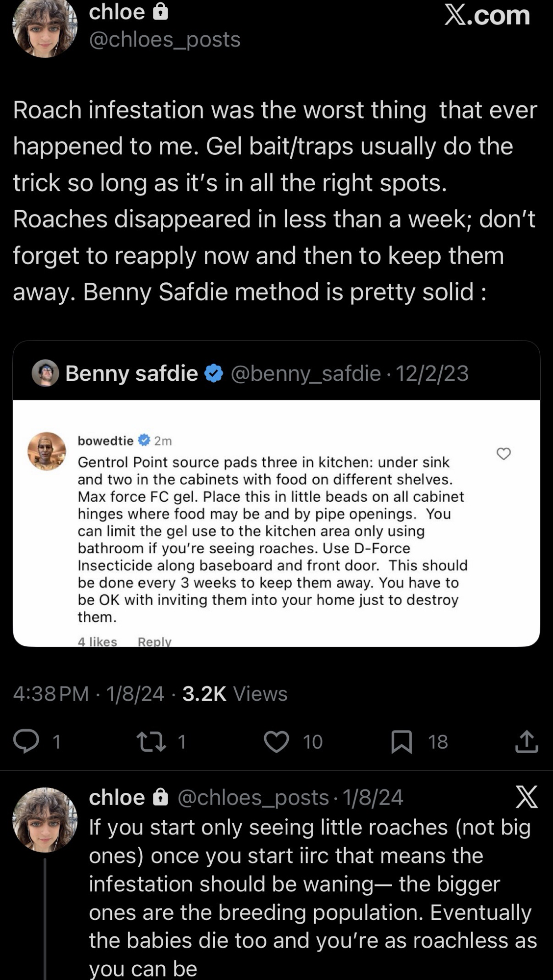The image size is (553, 980).
Task: Click the bowedtie username
Action: [105, 441]
